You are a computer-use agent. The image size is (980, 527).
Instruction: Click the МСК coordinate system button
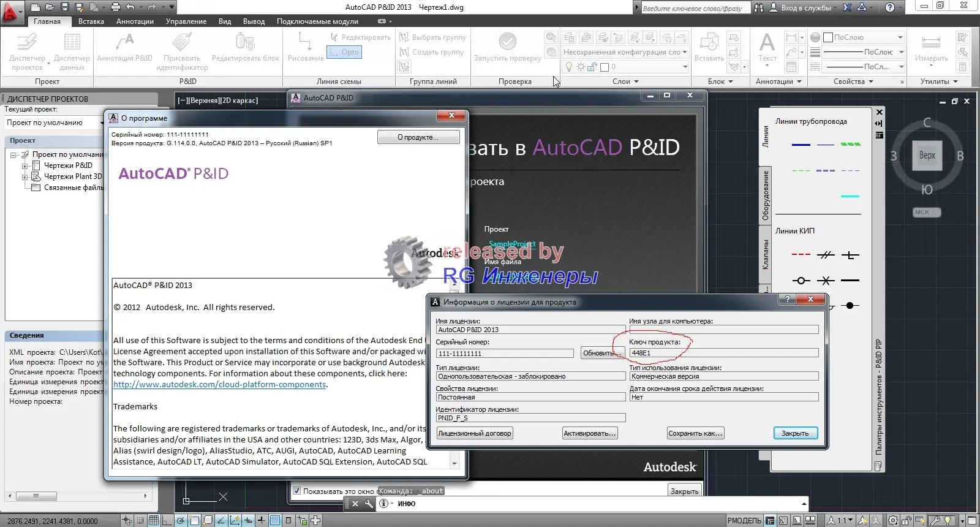click(x=927, y=212)
